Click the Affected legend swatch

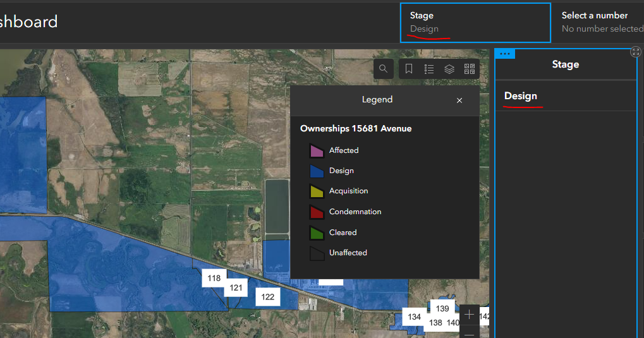[x=317, y=151]
